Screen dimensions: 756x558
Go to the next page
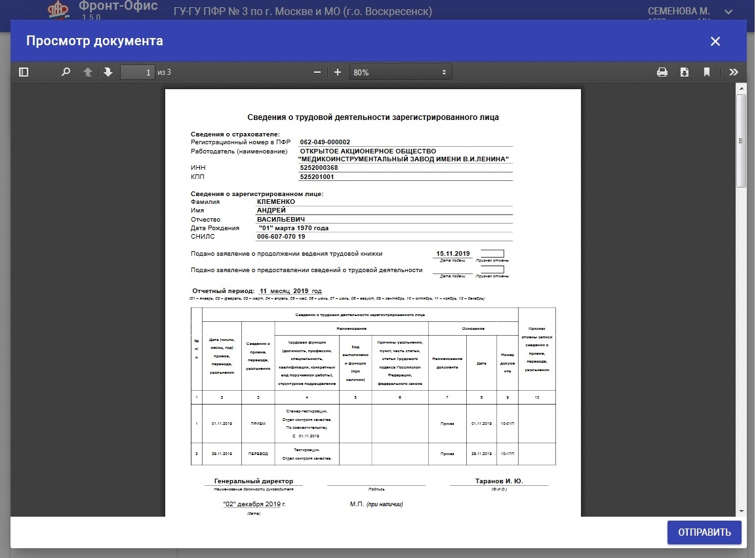[108, 72]
